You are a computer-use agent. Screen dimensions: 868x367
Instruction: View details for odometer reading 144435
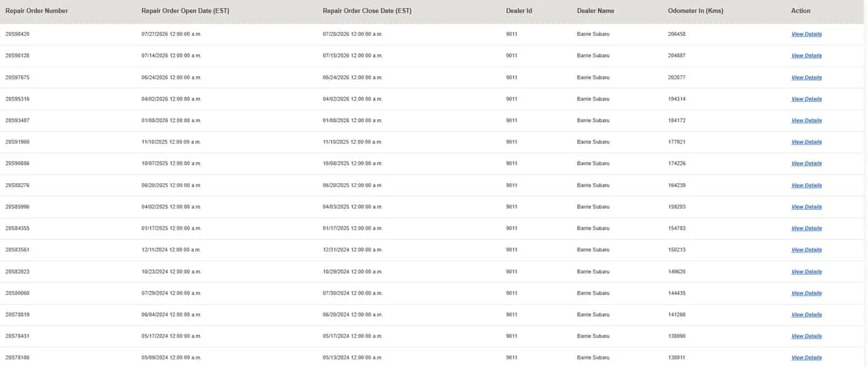tap(806, 293)
